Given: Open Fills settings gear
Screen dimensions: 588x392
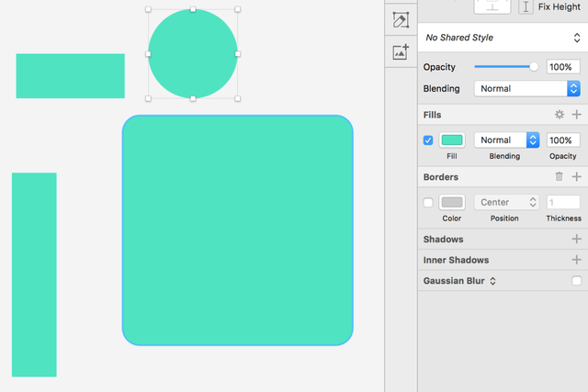Looking at the screenshot, I should point(560,115).
